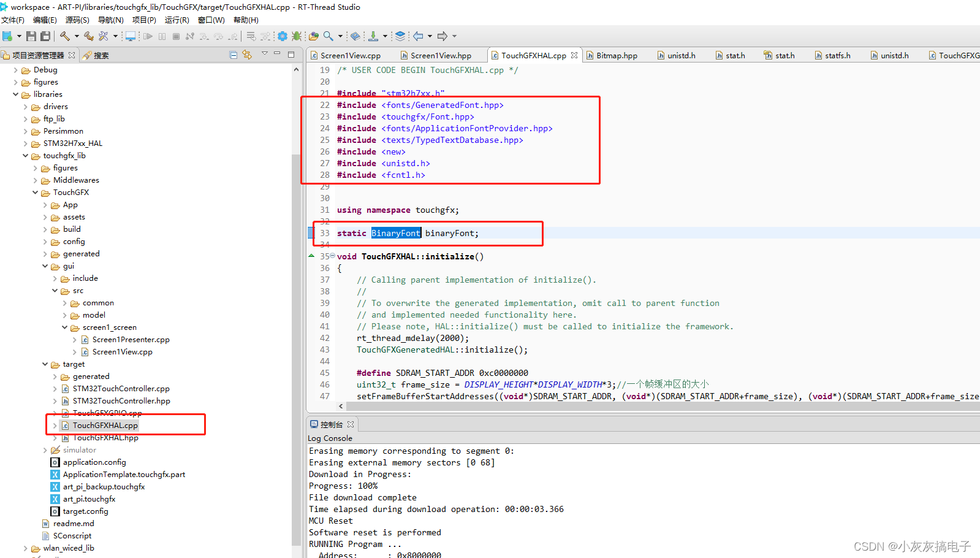Switch to the 搜索 search view tab
Screen dimensions: 980x558
click(x=96, y=55)
